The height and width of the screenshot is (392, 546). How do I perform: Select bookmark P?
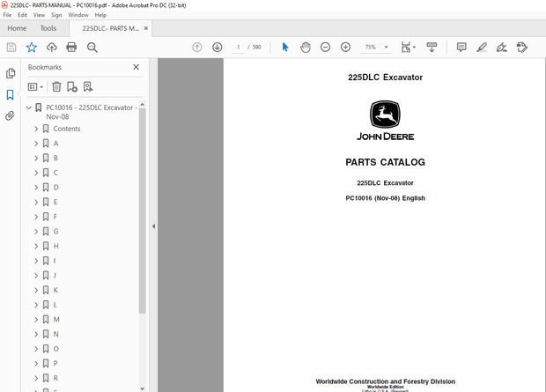tap(55, 364)
